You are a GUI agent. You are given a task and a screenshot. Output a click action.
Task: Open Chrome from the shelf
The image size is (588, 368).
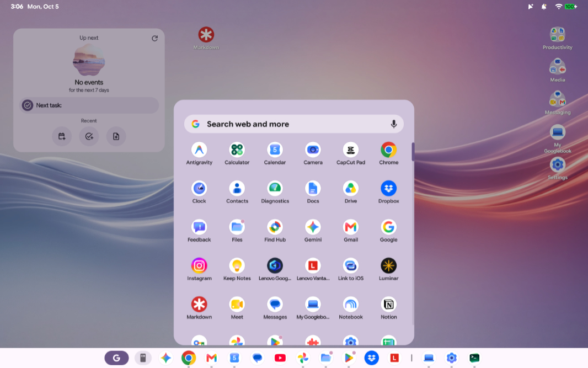[189, 358]
